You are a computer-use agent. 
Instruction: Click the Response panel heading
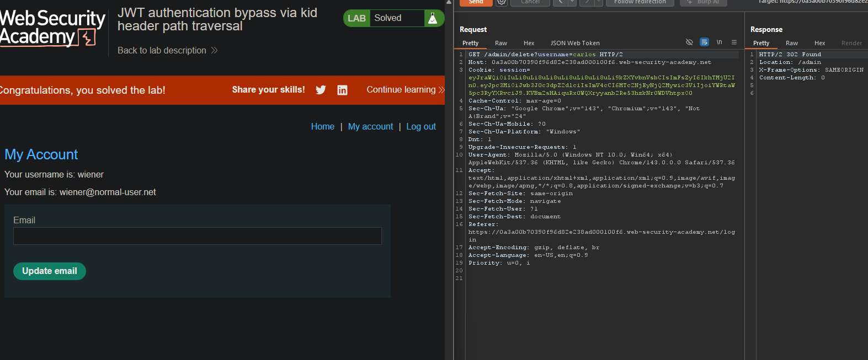click(766, 30)
